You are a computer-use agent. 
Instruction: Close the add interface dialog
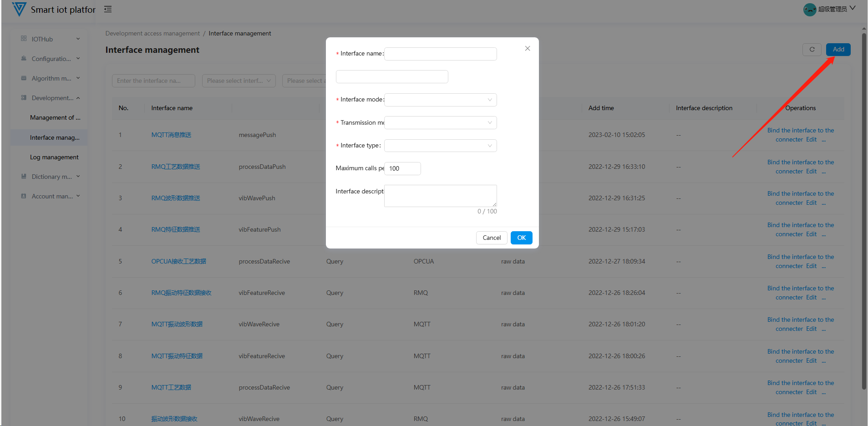pos(527,48)
